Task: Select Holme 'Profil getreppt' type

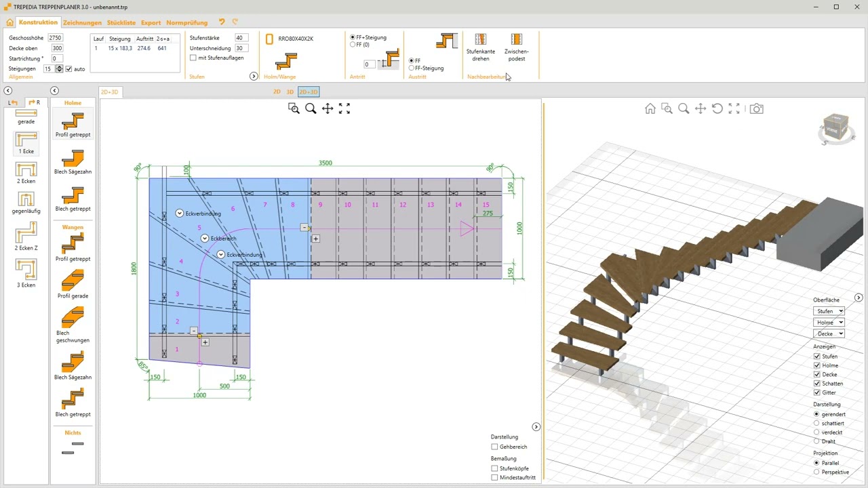Action: click(x=73, y=125)
